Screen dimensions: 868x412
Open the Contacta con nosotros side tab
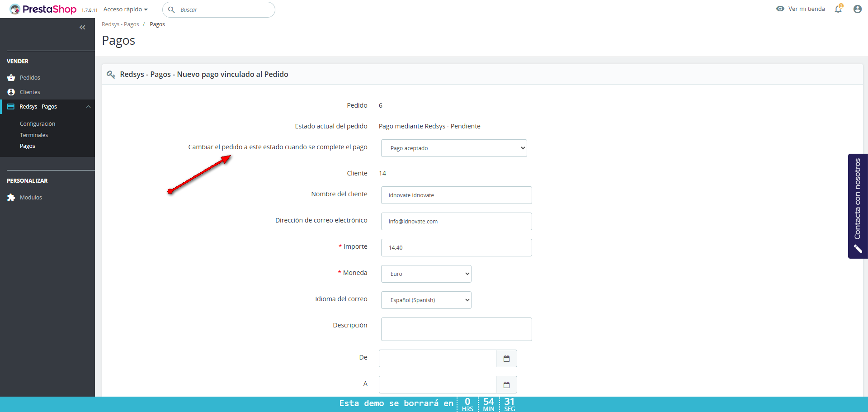[x=858, y=206]
